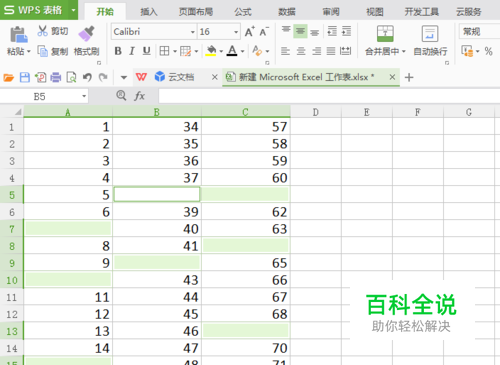Select column D header
This screenshot has width=500, height=365.
click(316, 112)
